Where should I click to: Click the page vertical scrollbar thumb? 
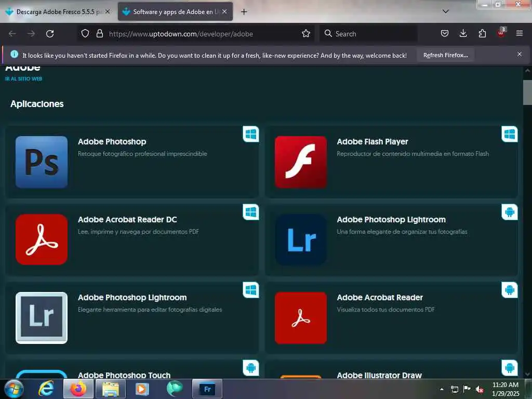tap(527, 92)
